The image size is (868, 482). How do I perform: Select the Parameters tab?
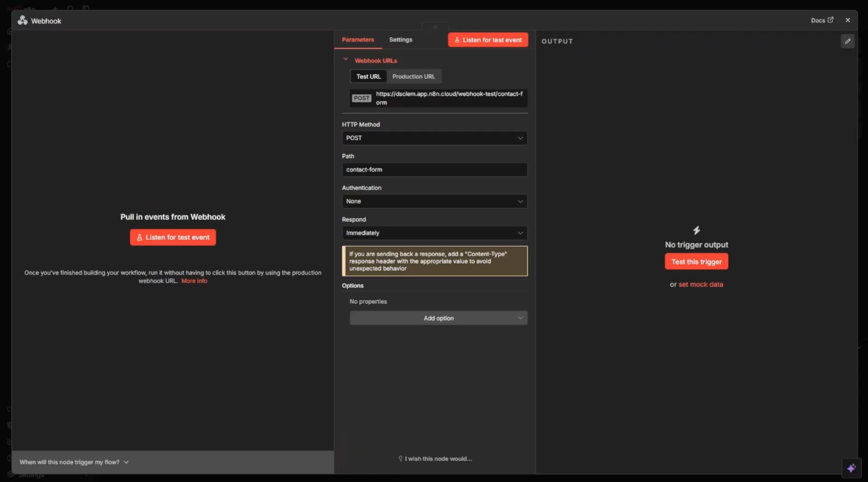[x=358, y=40]
